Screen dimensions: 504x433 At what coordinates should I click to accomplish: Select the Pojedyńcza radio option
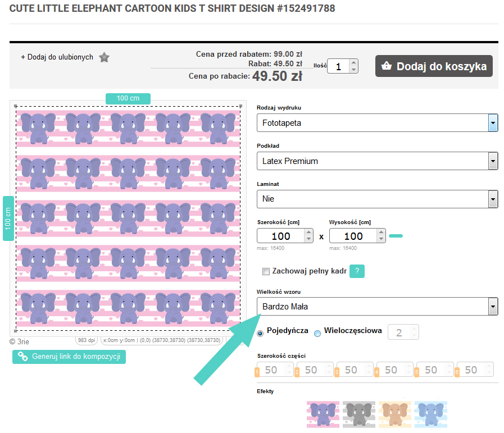[x=260, y=333]
